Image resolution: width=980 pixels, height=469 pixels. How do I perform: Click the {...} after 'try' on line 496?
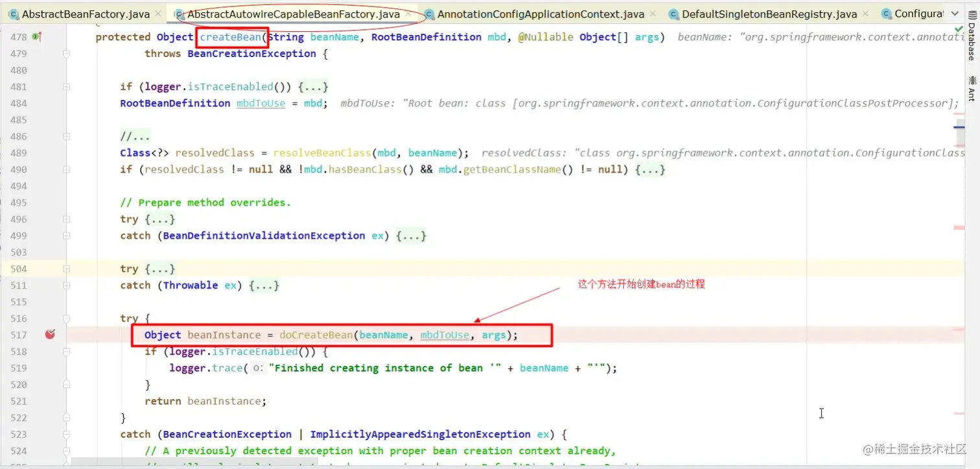click(x=160, y=219)
